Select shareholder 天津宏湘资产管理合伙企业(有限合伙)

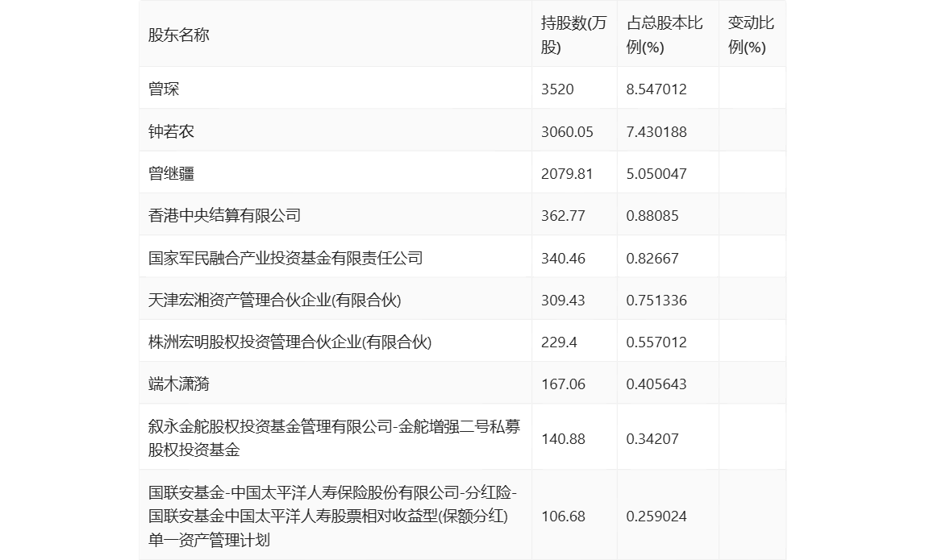(275, 300)
